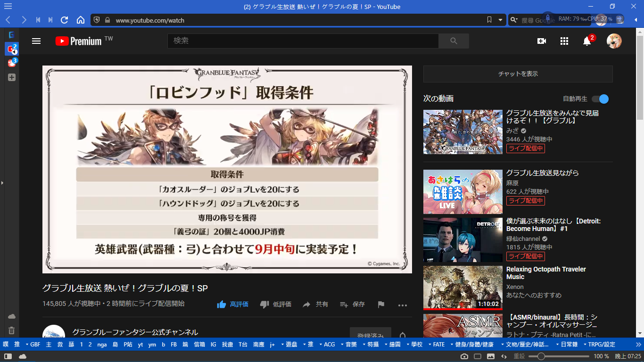Image resolution: width=644 pixels, height=362 pixels.
Task: Go forward to the next page
Action: pyautogui.click(x=24, y=20)
